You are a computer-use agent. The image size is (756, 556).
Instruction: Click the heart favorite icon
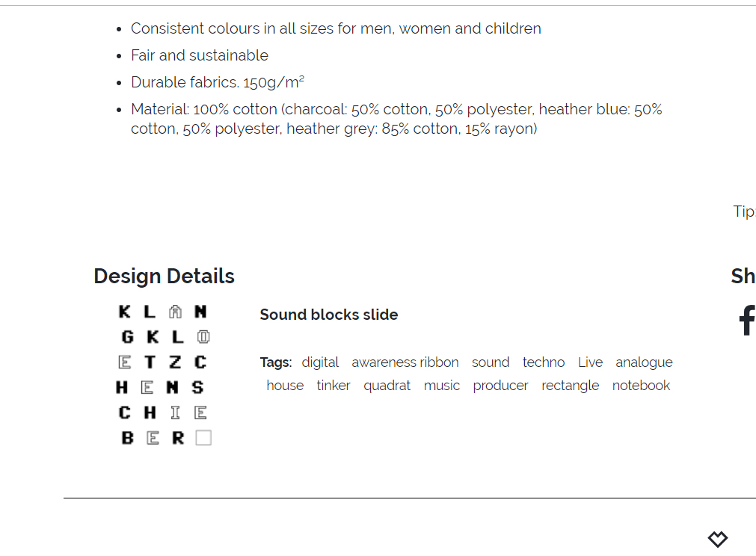(x=718, y=539)
